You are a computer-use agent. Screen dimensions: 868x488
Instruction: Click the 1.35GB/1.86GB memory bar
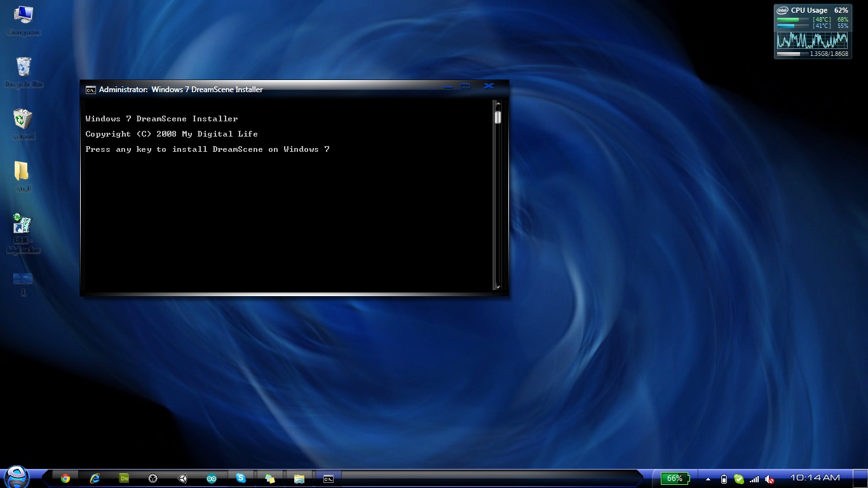pyautogui.click(x=792, y=54)
